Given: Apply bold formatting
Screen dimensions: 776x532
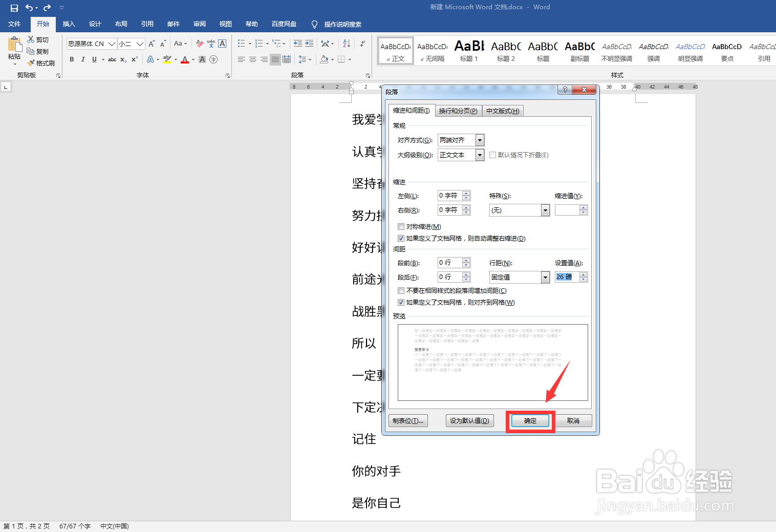Looking at the screenshot, I should coord(72,59).
